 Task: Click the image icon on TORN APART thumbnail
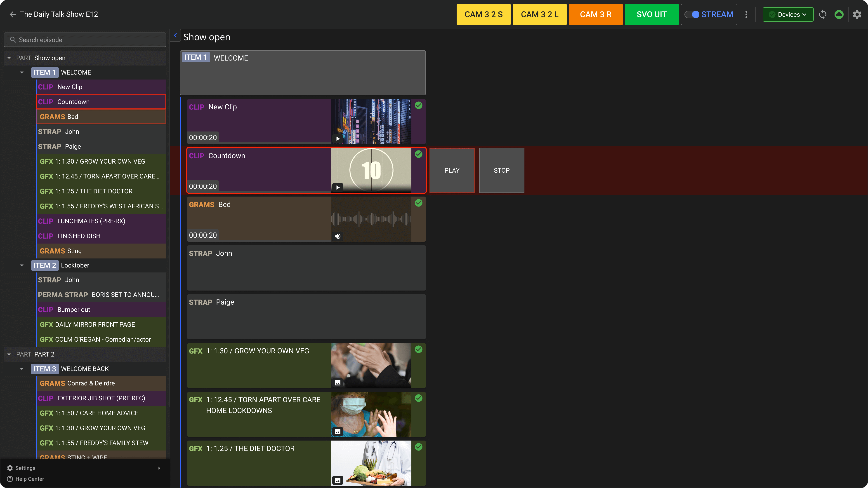338,432
